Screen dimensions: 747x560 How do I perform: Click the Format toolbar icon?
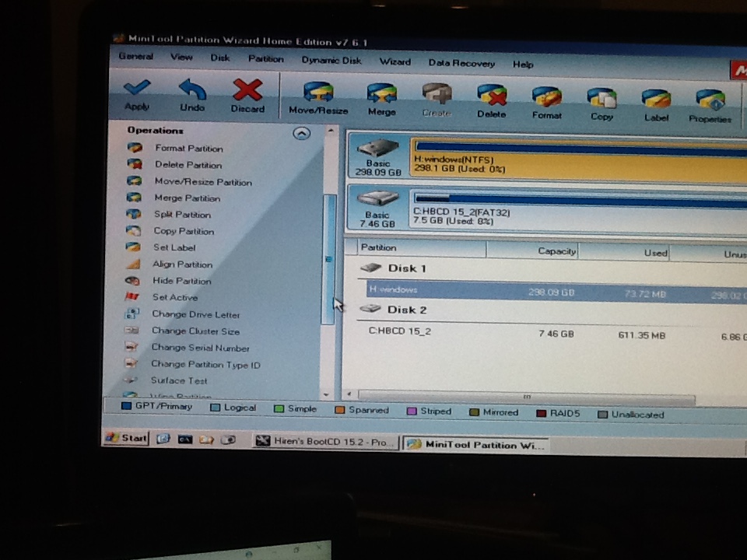[546, 97]
